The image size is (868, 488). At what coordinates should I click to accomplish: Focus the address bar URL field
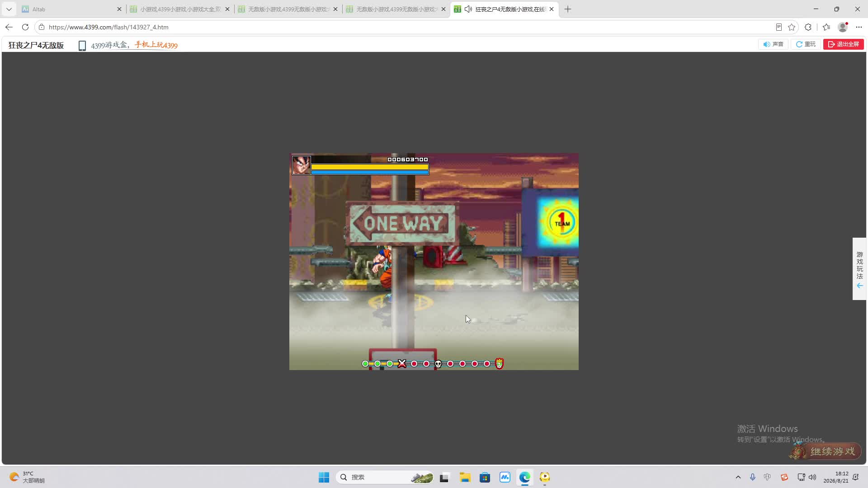point(407,27)
